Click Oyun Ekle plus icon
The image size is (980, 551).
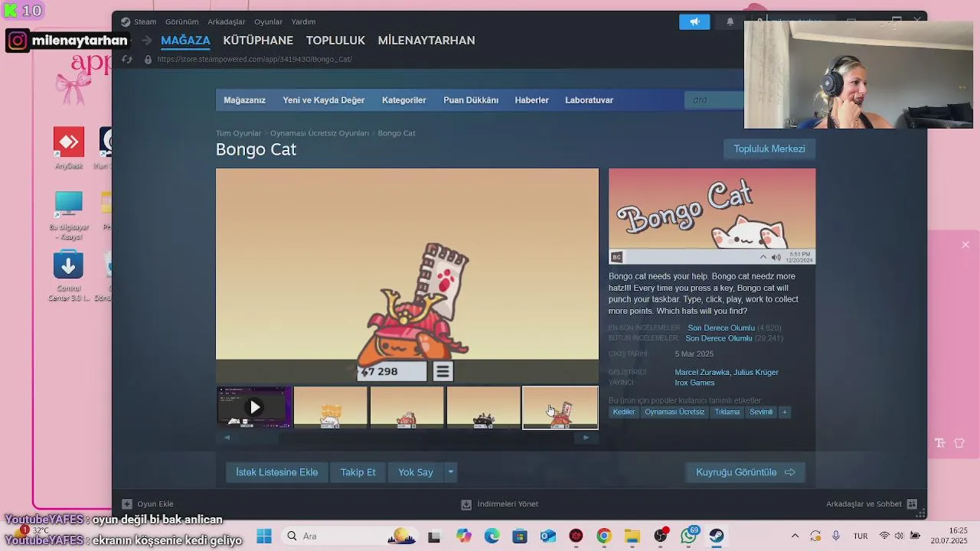(x=127, y=504)
